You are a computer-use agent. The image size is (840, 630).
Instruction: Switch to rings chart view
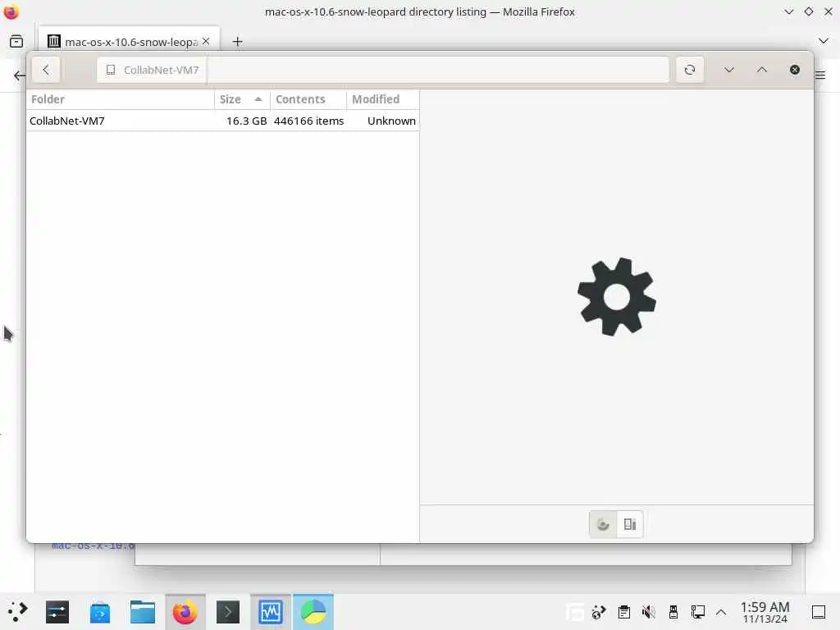pyautogui.click(x=603, y=524)
